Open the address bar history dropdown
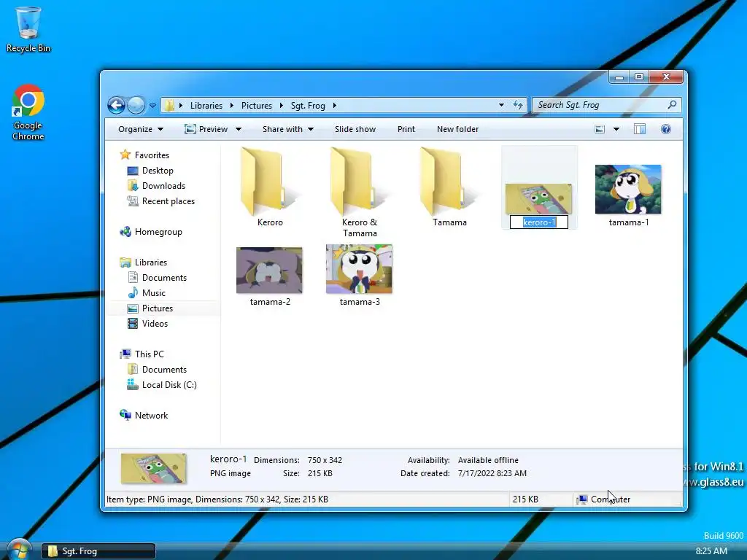 tap(501, 105)
